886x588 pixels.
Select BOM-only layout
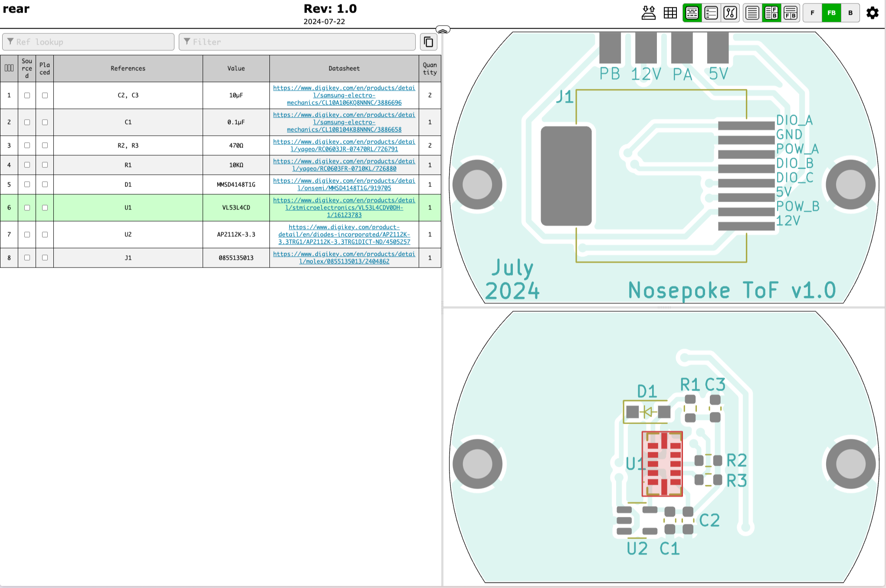click(x=752, y=13)
